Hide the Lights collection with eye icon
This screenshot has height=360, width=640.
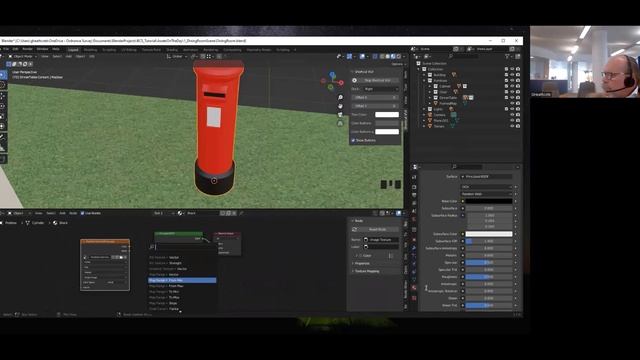point(512,109)
